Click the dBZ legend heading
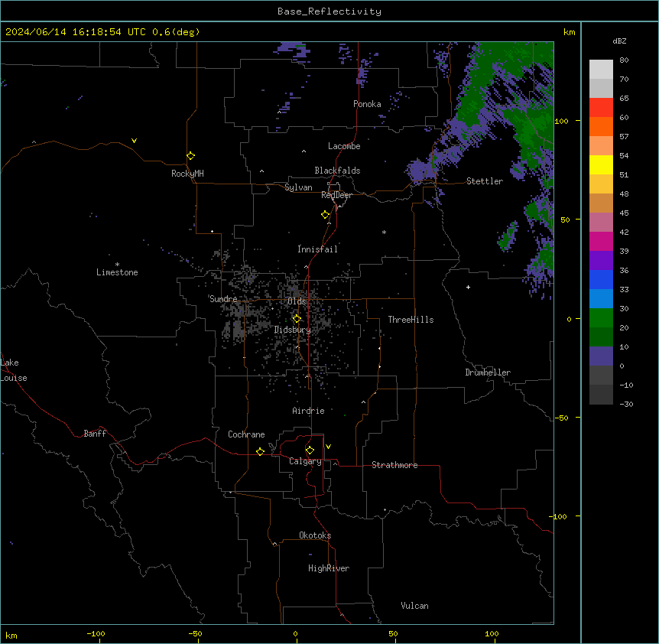659x644 pixels. click(x=619, y=41)
